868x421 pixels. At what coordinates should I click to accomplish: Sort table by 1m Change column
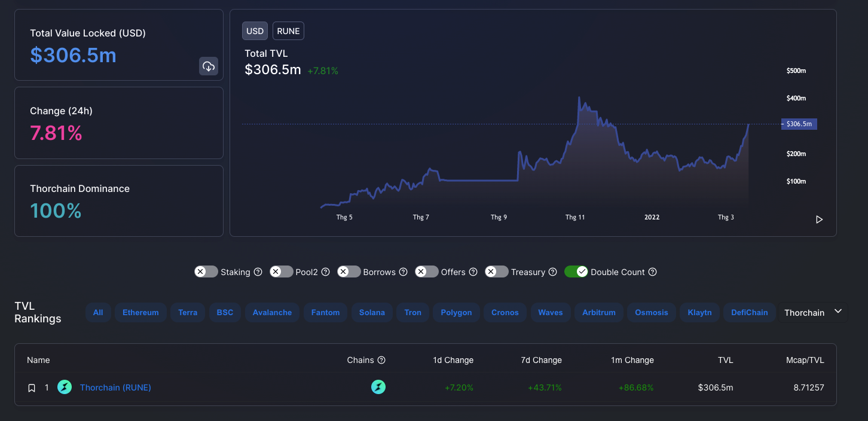(632, 360)
